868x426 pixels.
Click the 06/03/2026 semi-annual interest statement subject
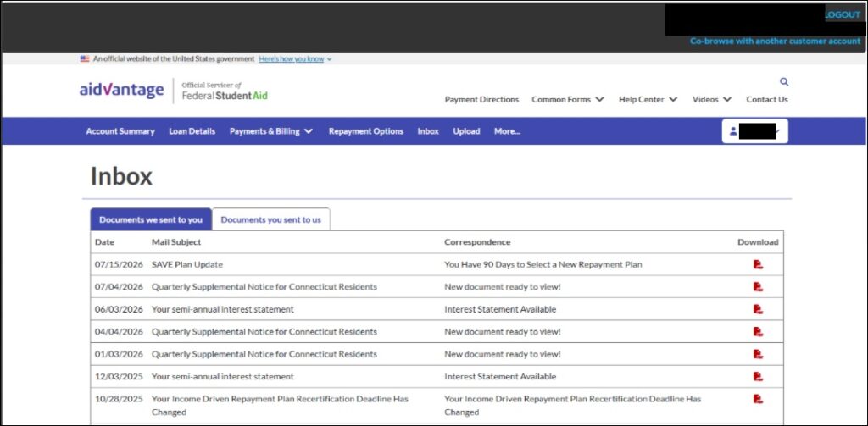coord(223,309)
